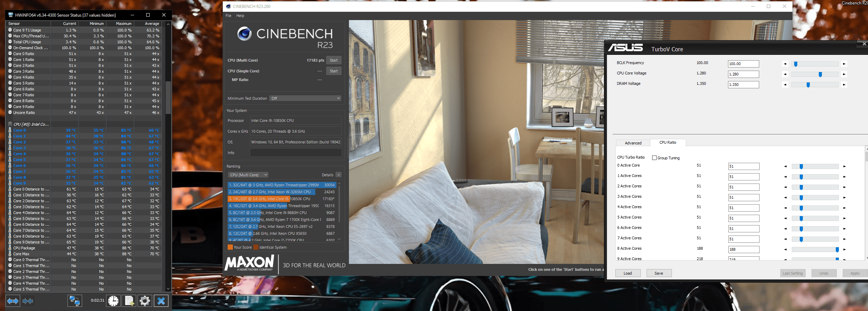868x311 pixels.
Task: Click HWiNFO scrollbar down arrow
Action: pyautogui.click(x=168, y=288)
